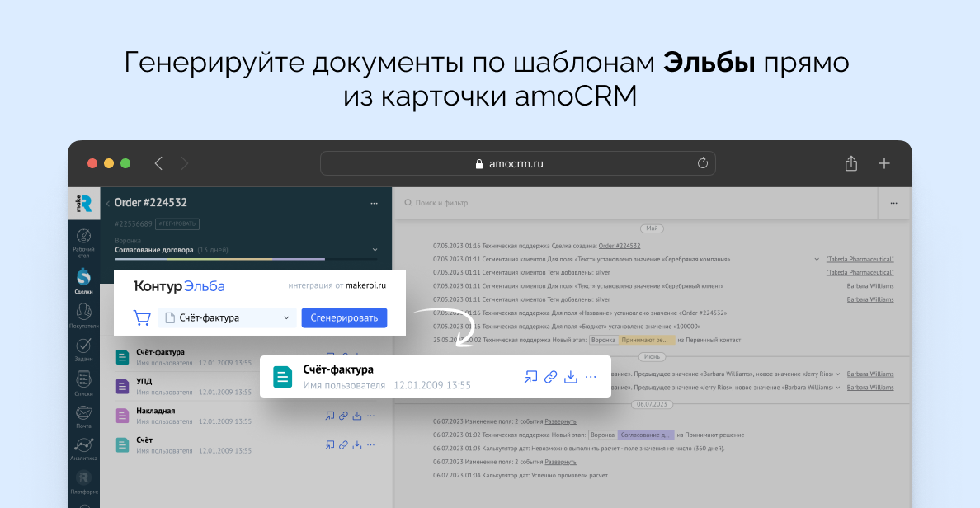Click the «Бюджет» установлено значение «100000» entry
Screen dimensions: 980x508
click(567, 327)
